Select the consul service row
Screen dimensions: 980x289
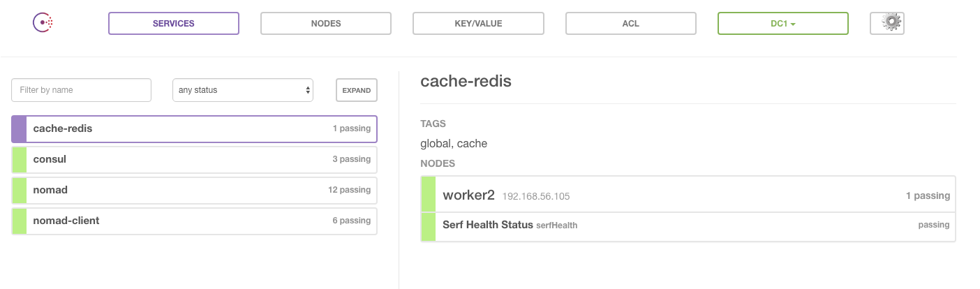click(x=194, y=159)
